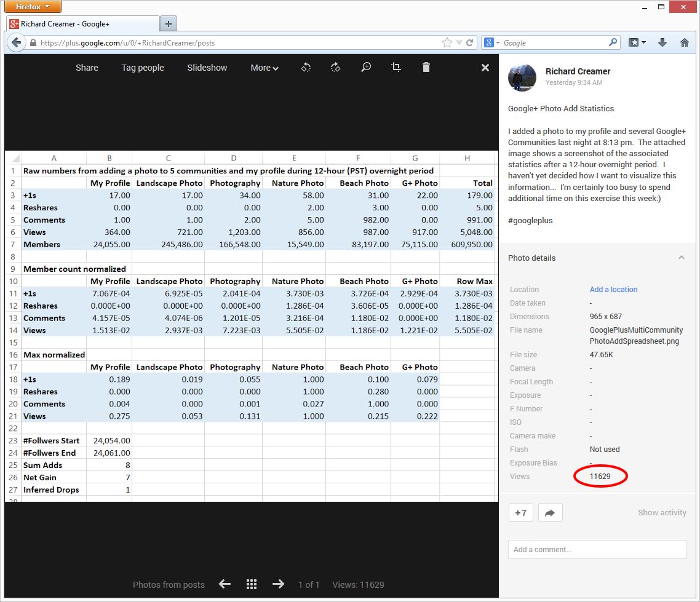700x602 pixels.
Task: Click the Views: 11629 text under photo
Action: click(x=358, y=585)
